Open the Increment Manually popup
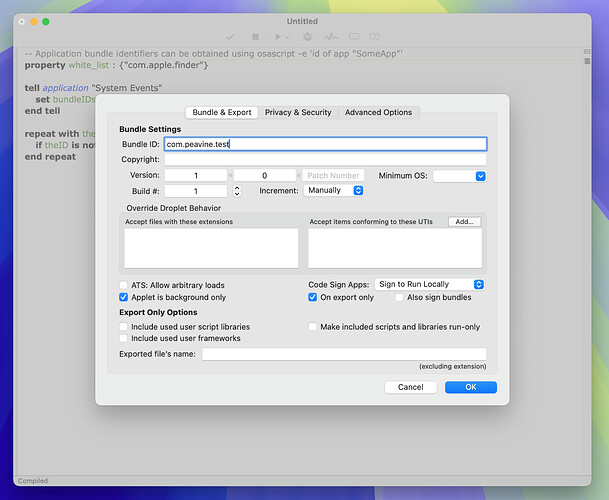 [x=334, y=190]
